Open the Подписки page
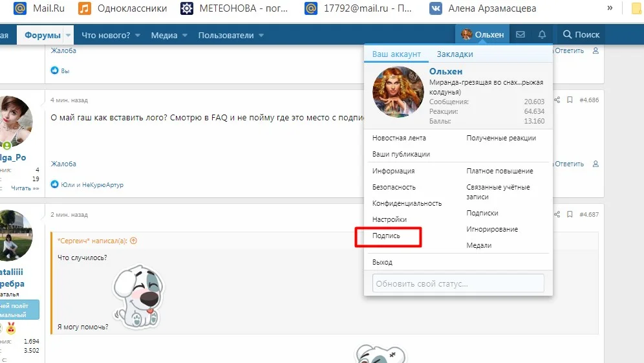Screen dimensions: 644x363 point(482,213)
